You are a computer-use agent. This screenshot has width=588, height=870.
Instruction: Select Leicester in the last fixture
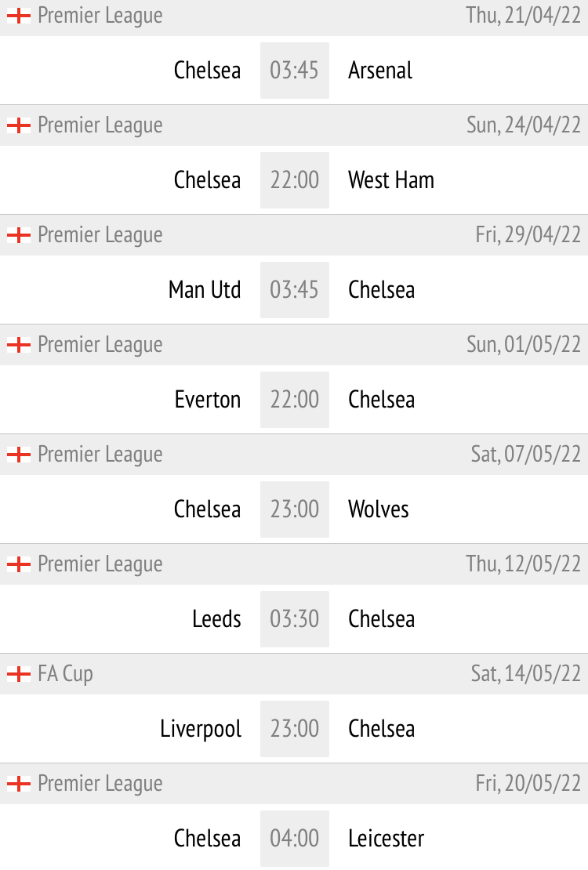tap(386, 839)
